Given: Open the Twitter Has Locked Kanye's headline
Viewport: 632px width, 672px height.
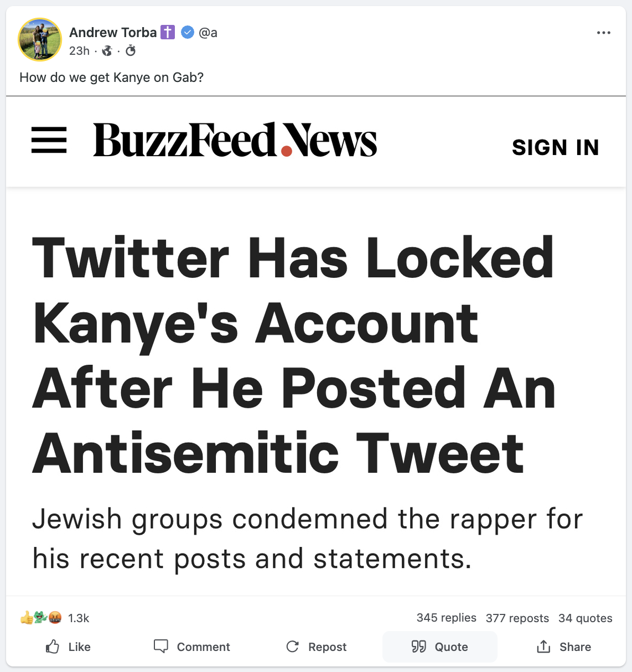Looking at the screenshot, I should click(293, 354).
